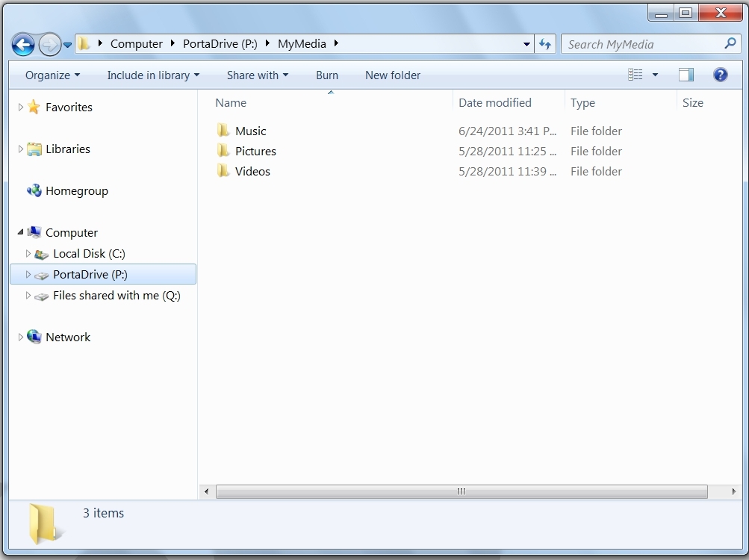Expand the Local Disk (C:) node
Screen dimensions: 749x560
(x=28, y=253)
